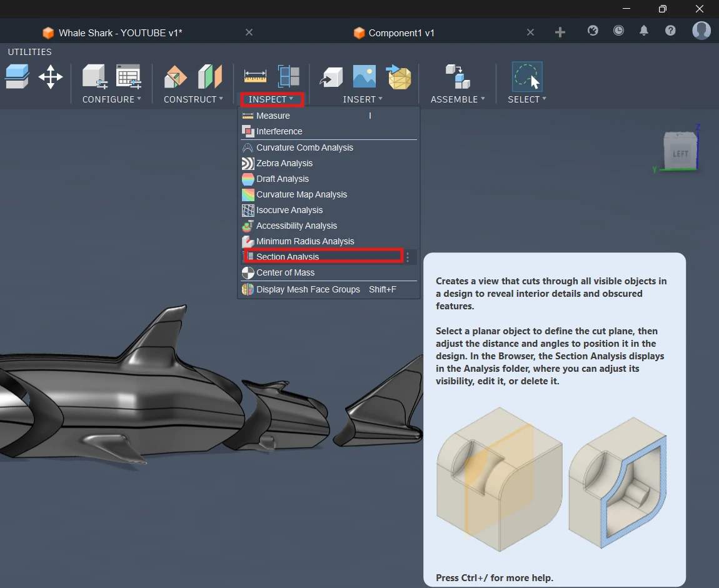
Task: Open the Job Status clock icon
Action: [618, 31]
